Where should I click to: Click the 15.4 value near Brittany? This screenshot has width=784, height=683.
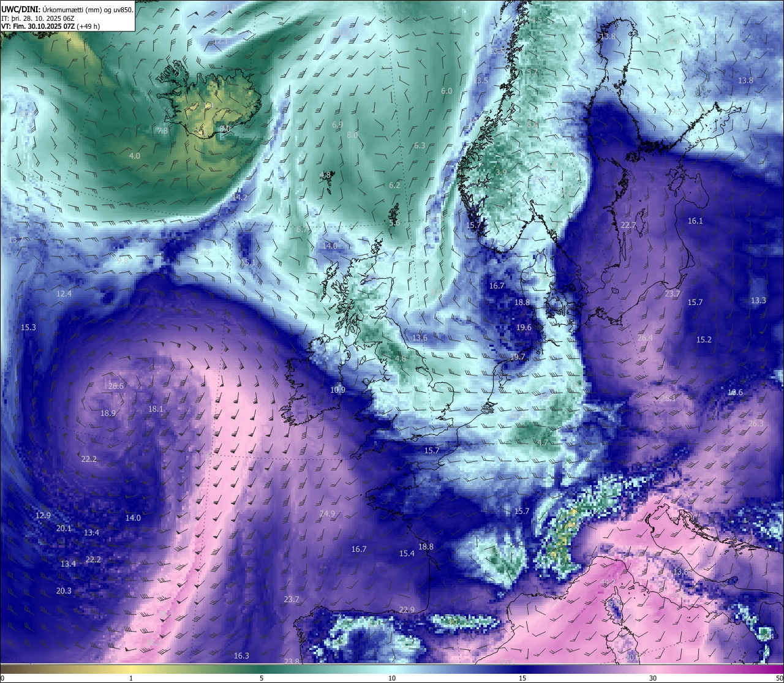pos(407,554)
